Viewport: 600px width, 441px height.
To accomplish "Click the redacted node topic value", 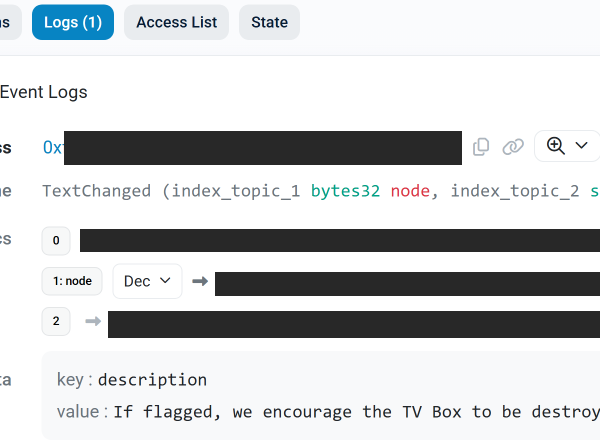I will click(x=407, y=283).
